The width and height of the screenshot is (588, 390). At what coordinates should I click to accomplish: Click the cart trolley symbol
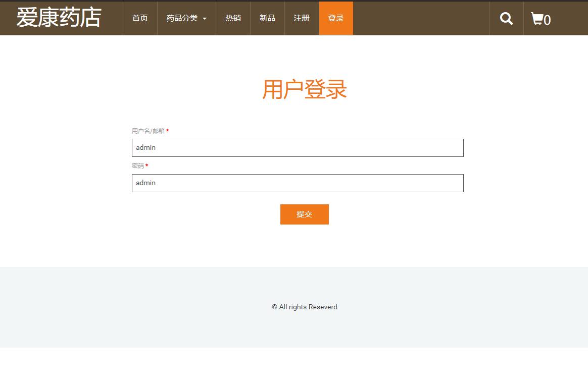point(537,19)
